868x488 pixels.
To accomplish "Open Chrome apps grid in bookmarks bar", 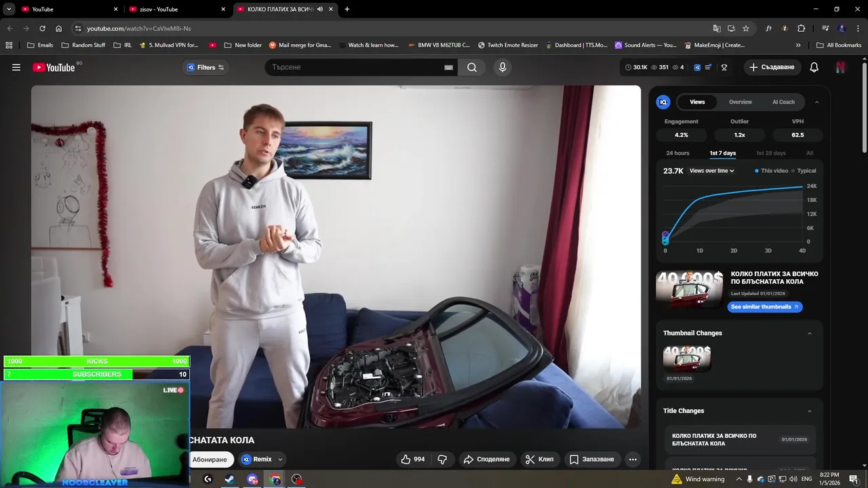I will click(9, 45).
